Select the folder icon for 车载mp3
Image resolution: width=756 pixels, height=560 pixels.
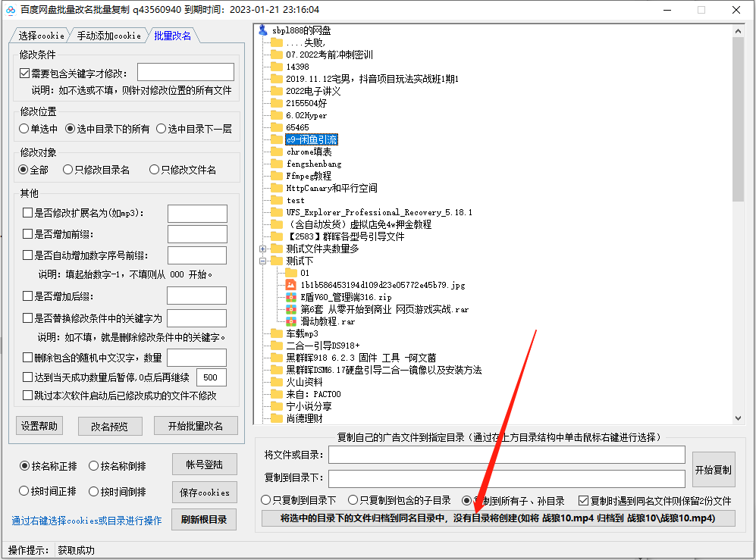coord(276,333)
